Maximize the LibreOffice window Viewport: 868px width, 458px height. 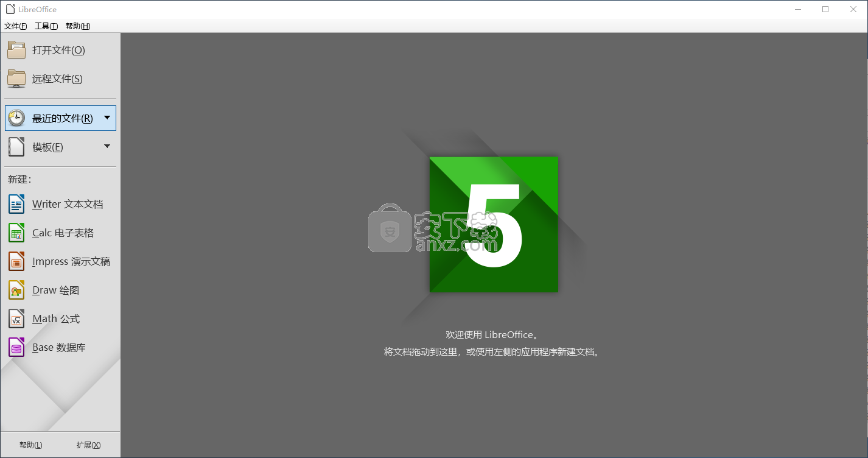[825, 9]
